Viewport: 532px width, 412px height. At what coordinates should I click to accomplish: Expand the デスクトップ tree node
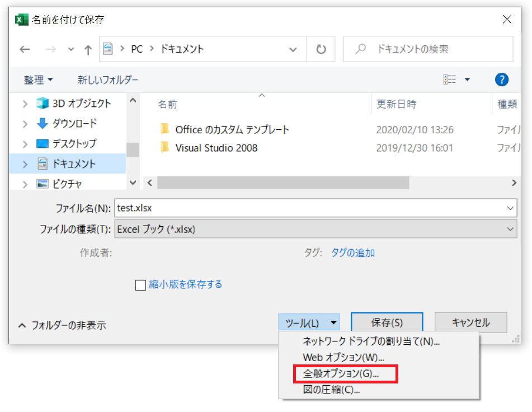coord(25,144)
